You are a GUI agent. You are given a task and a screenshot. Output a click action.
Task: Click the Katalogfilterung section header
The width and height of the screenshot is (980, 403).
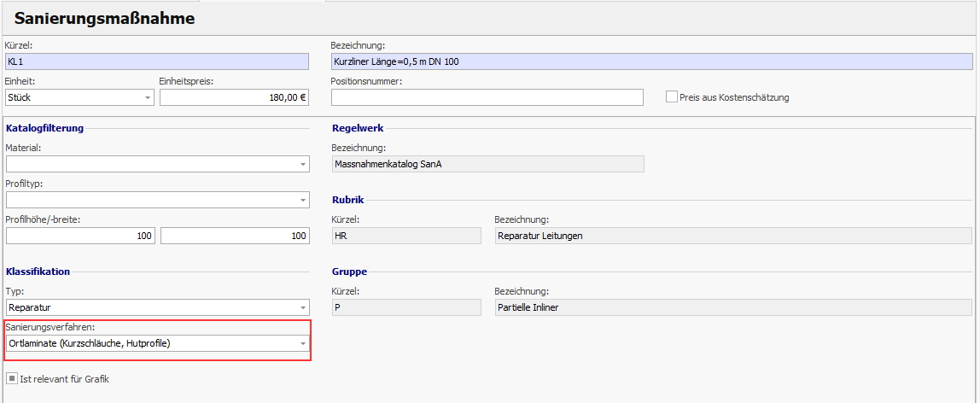pos(45,128)
